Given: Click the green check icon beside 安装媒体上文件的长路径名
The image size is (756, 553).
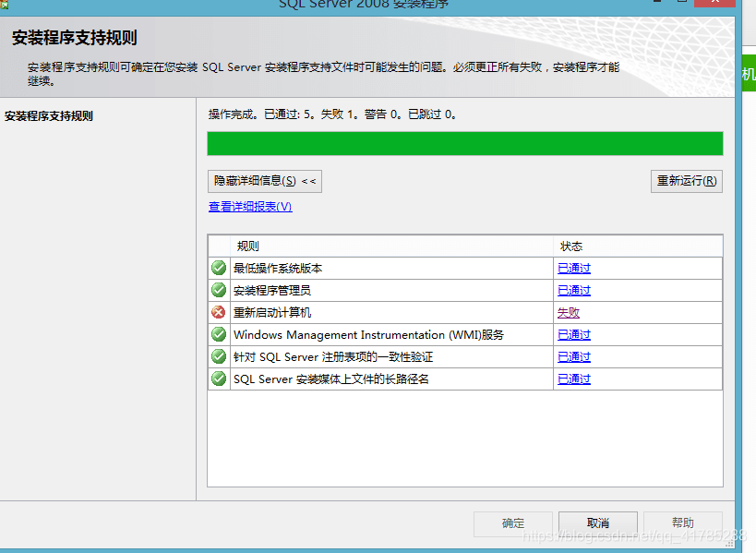Looking at the screenshot, I should click(219, 379).
